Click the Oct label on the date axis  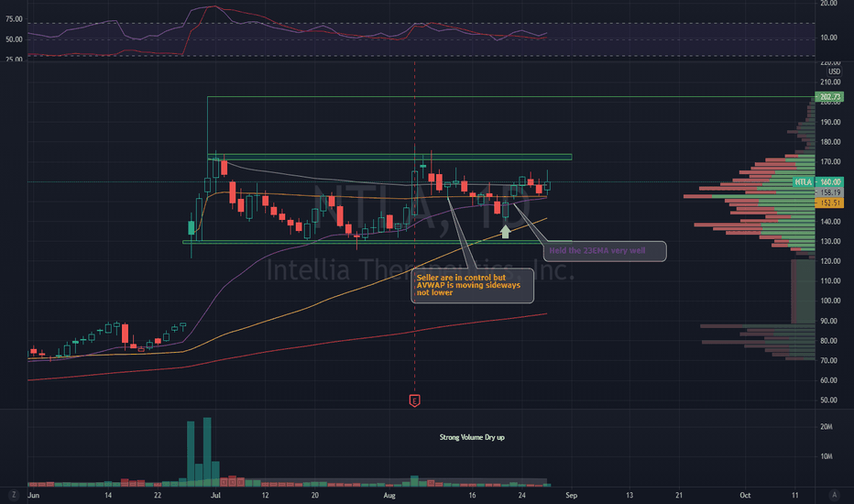(745, 495)
